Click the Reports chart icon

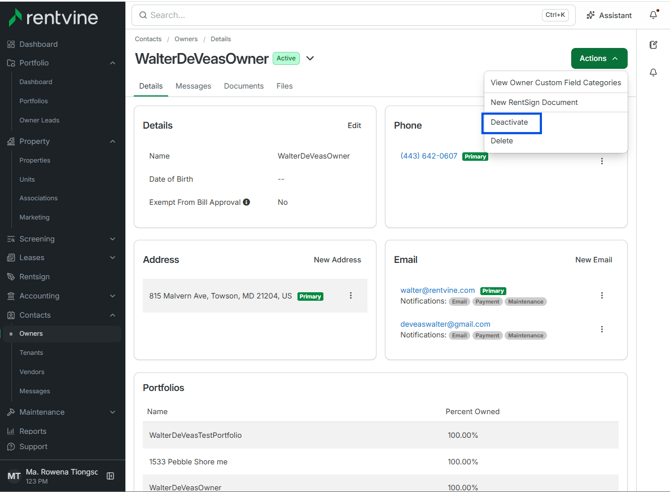[11, 431]
